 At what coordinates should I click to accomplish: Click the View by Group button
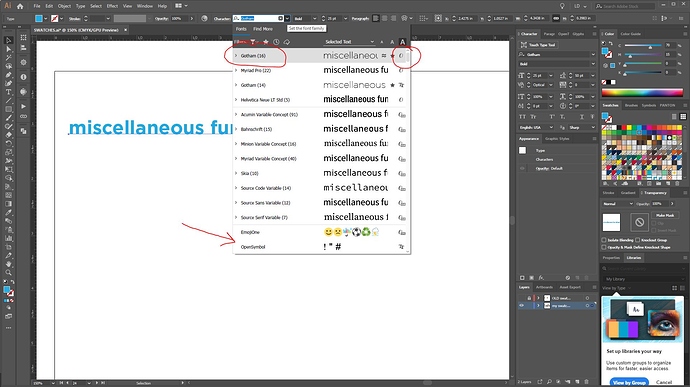coord(629,382)
